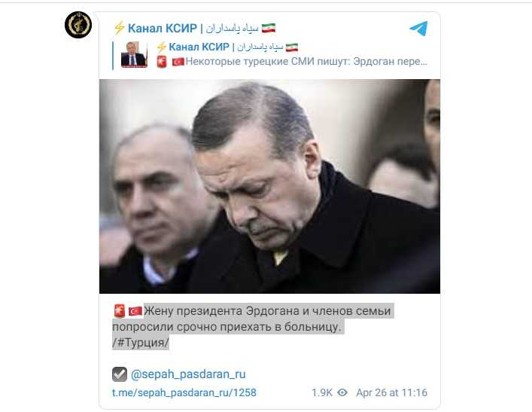Open the quoted reply Канал КСИР name
Viewport: 532px width, 412px height.
tap(199, 47)
